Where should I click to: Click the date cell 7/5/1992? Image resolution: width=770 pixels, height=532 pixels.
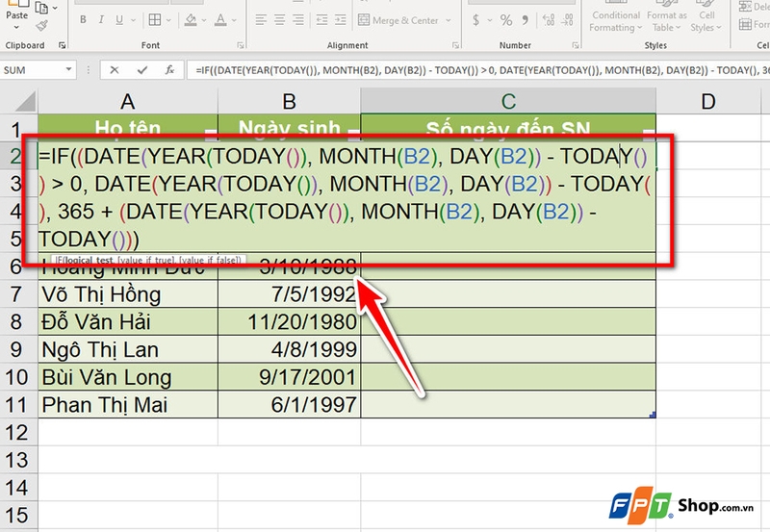pyautogui.click(x=290, y=294)
